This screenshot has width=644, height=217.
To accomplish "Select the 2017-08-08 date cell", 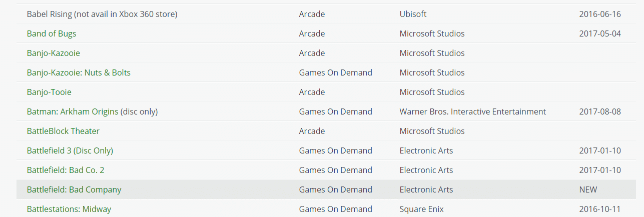I will 599,111.
